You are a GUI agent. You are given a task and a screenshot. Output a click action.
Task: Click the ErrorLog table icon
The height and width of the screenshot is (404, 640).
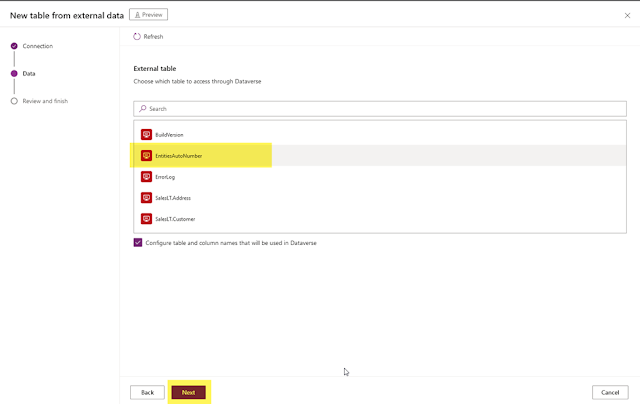click(146, 177)
